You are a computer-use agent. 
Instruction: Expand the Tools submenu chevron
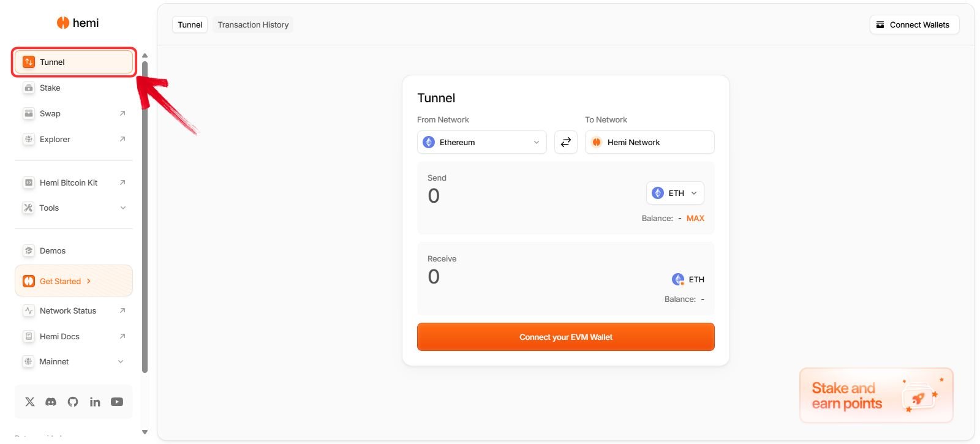[123, 208]
